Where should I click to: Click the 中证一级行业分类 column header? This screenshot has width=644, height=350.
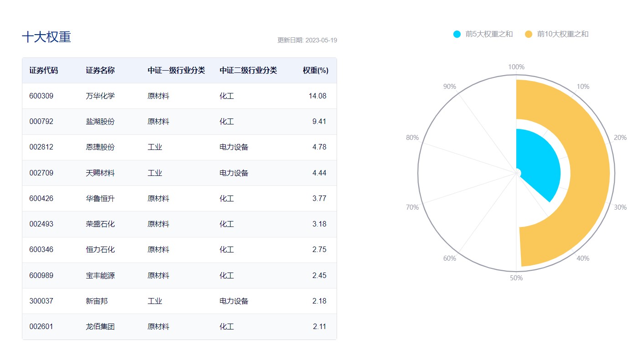177,71
